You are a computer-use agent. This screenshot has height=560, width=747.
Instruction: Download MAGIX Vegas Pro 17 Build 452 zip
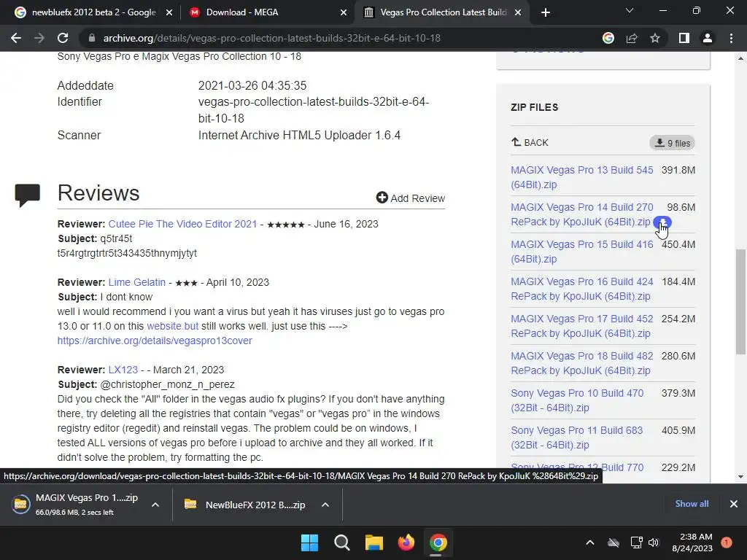[581, 326]
